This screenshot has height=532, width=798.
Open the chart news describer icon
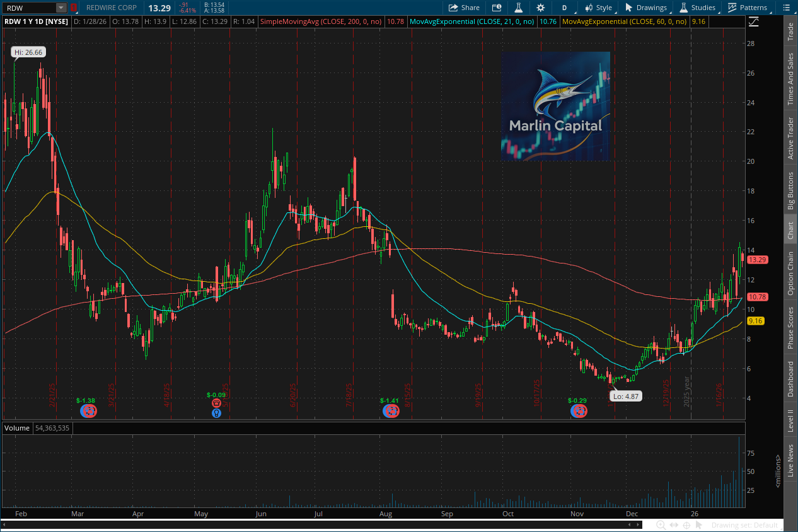coord(497,8)
